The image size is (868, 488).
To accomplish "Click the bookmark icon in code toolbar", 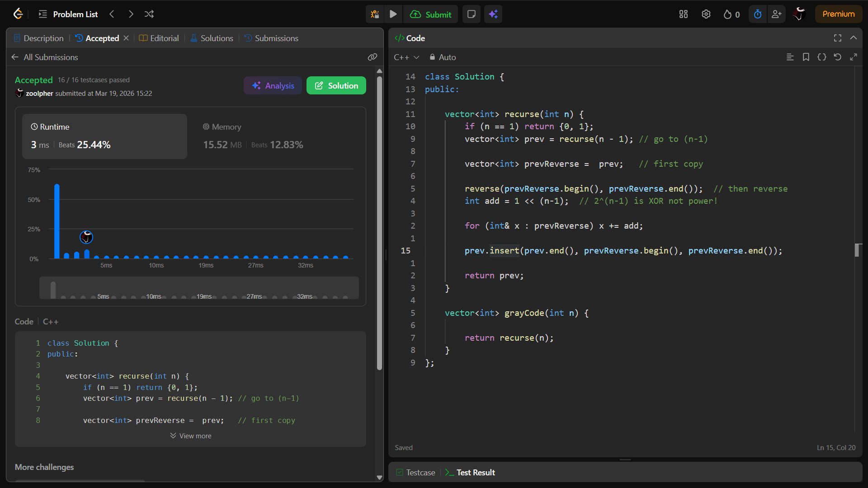I will pos(806,57).
